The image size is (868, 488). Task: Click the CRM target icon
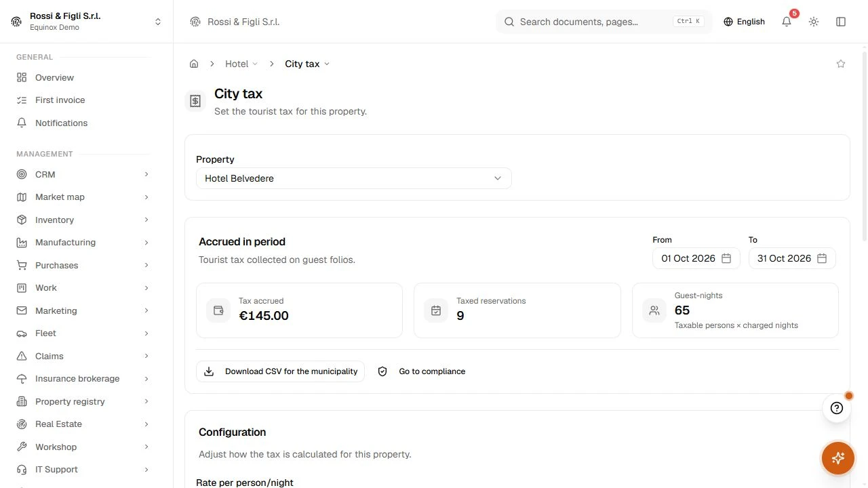(x=22, y=174)
